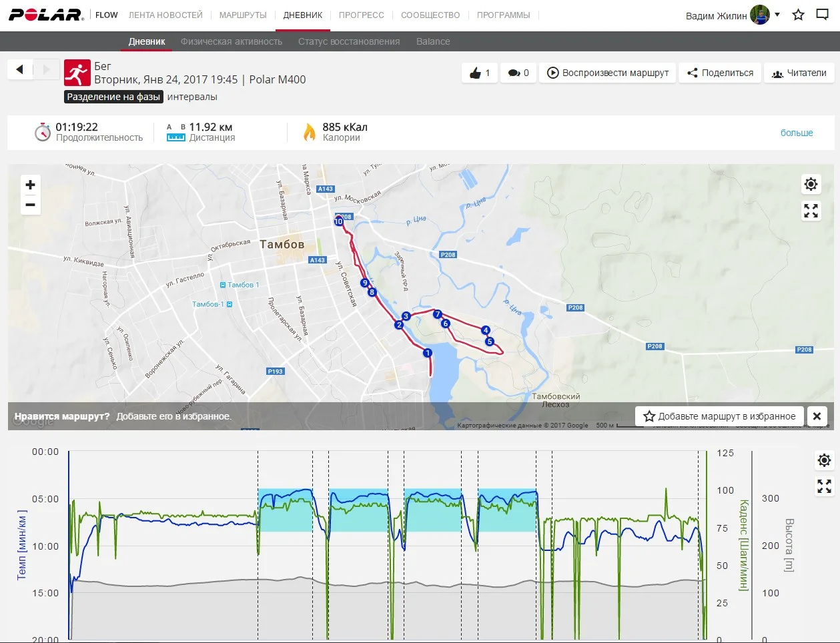Open user account dropdown arrow

click(x=777, y=14)
